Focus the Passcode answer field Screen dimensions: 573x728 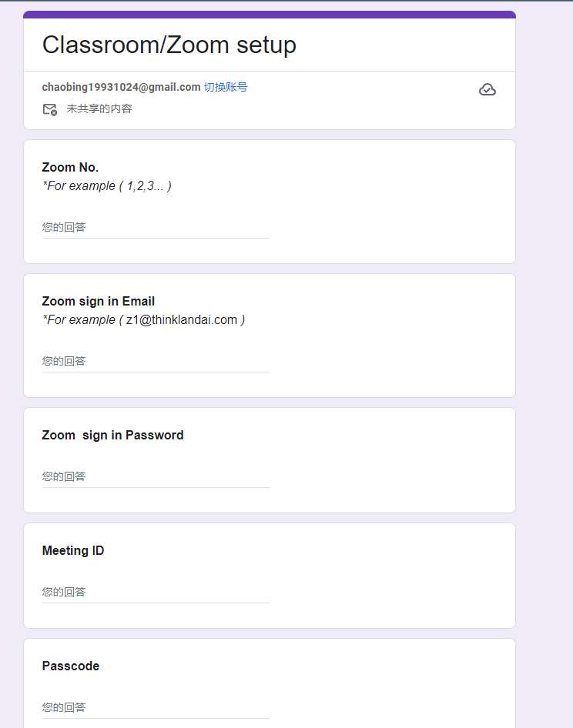(156, 708)
